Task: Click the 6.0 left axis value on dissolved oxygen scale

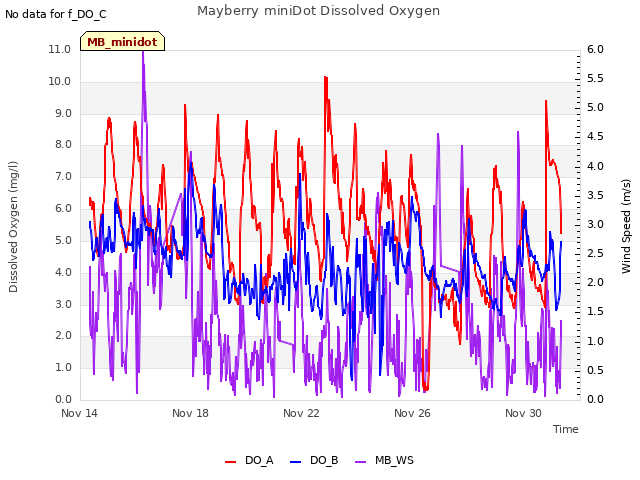Action: [x=64, y=209]
